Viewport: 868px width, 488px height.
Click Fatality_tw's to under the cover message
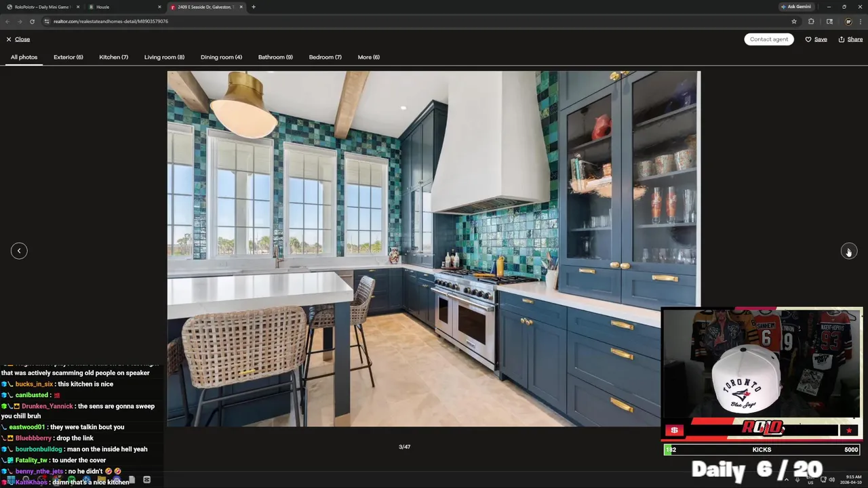(54, 460)
